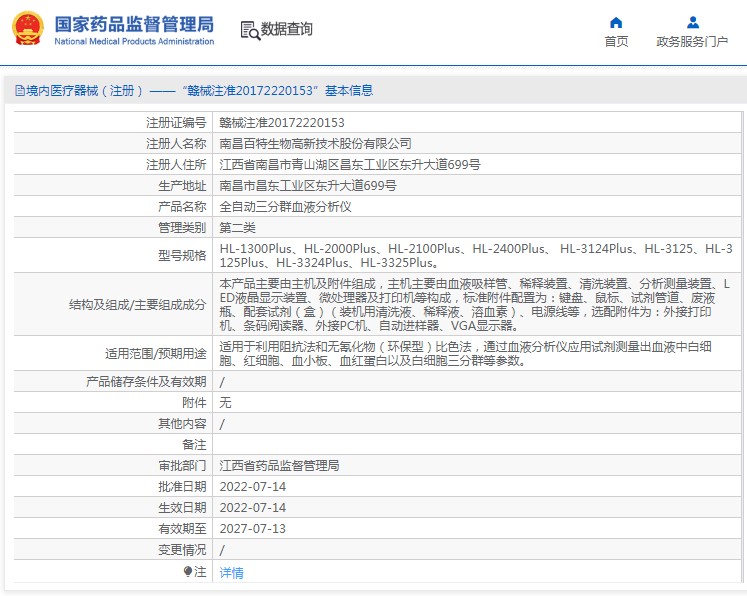
Task: Click the 生产地址 label
Action: (182, 185)
